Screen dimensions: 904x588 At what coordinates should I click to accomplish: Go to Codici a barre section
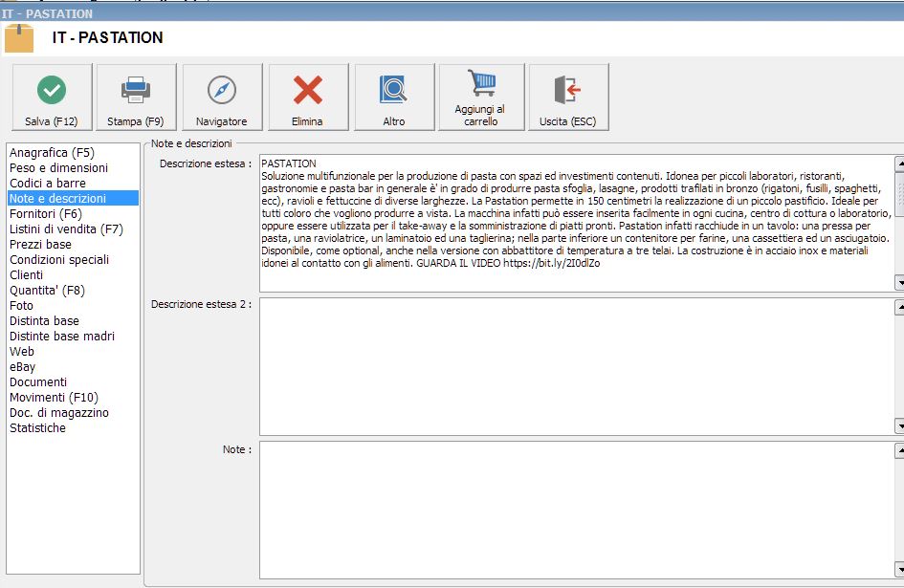[x=48, y=184]
